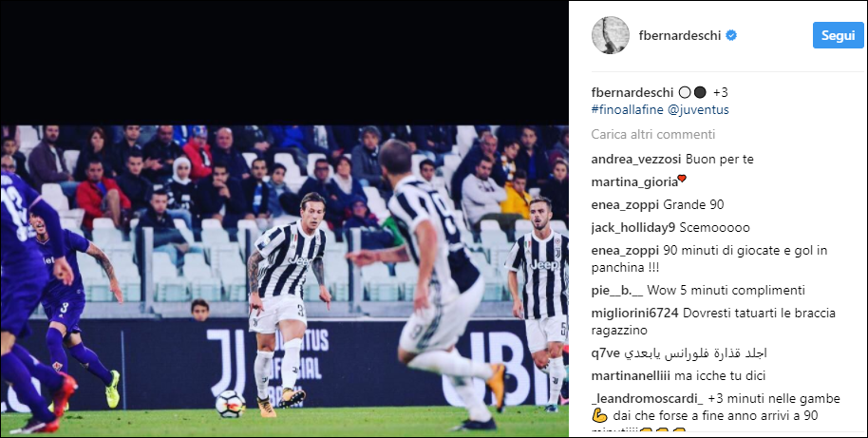
Task: Open martinanelliii commenter profile
Action: pyautogui.click(x=632, y=376)
